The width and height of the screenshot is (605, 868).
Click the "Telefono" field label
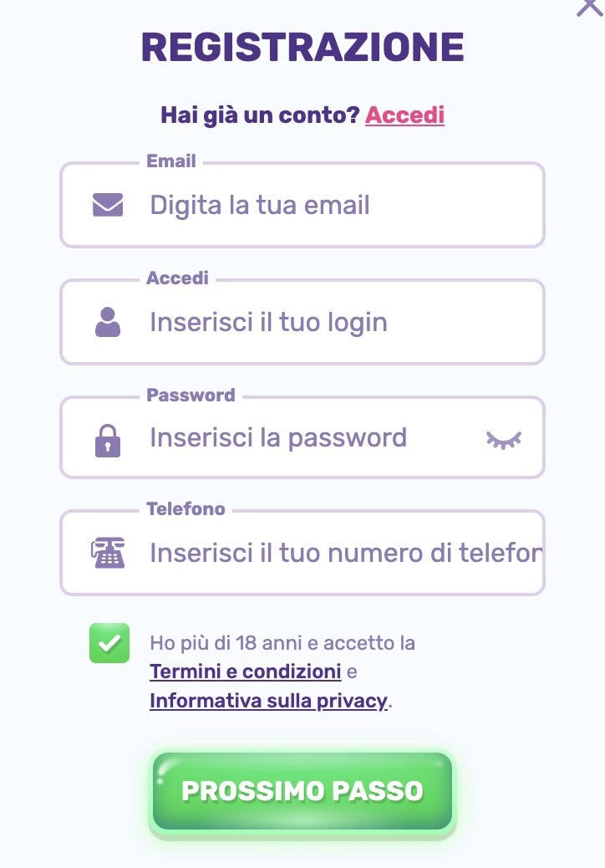click(x=186, y=508)
